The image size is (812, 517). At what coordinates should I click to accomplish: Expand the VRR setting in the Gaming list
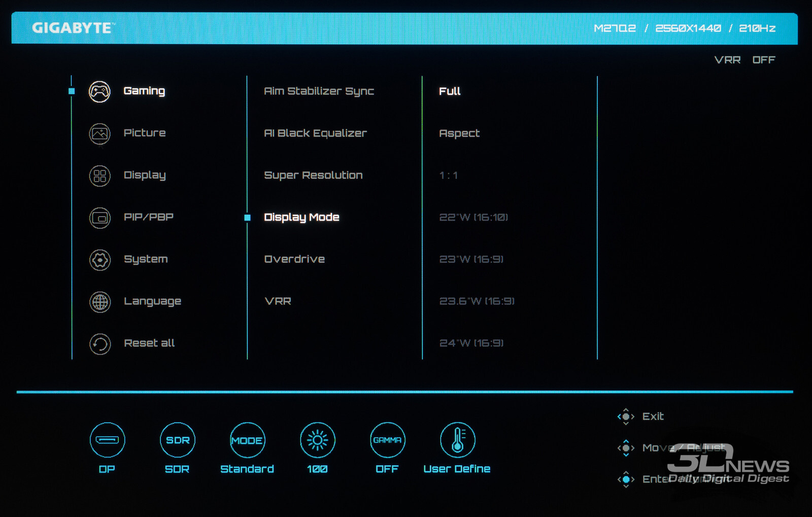[278, 301]
